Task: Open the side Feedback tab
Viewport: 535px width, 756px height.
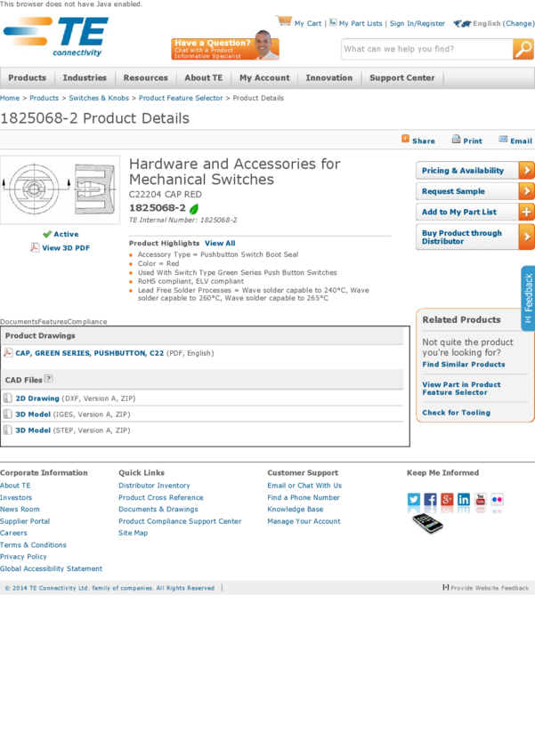Action: [528, 298]
